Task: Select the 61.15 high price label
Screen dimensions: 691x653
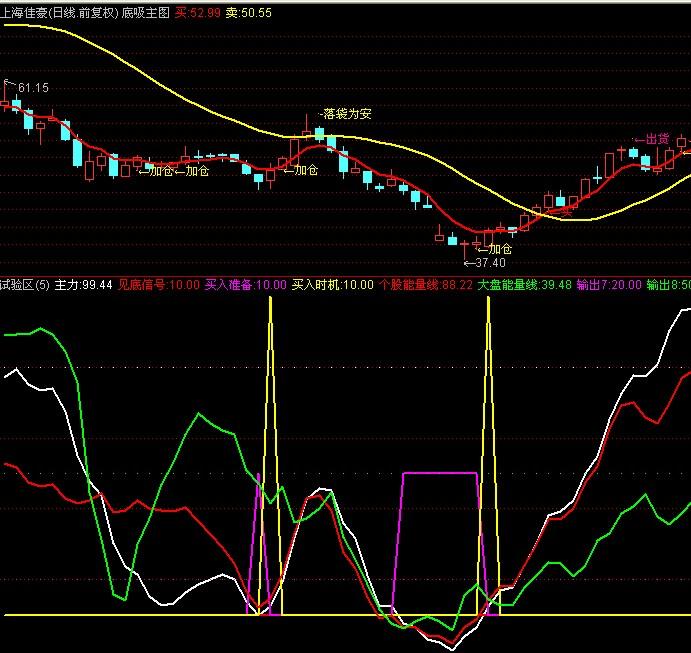Action: (x=33, y=88)
